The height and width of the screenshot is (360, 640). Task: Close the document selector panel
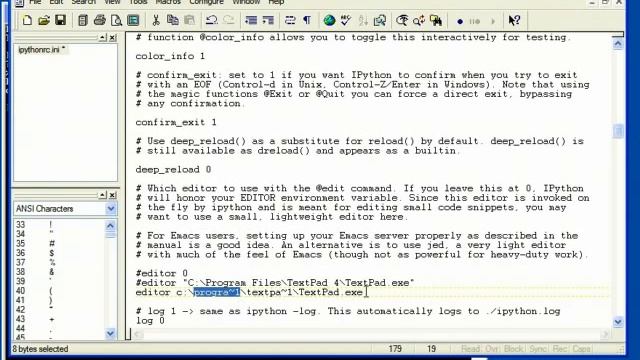pos(113,38)
